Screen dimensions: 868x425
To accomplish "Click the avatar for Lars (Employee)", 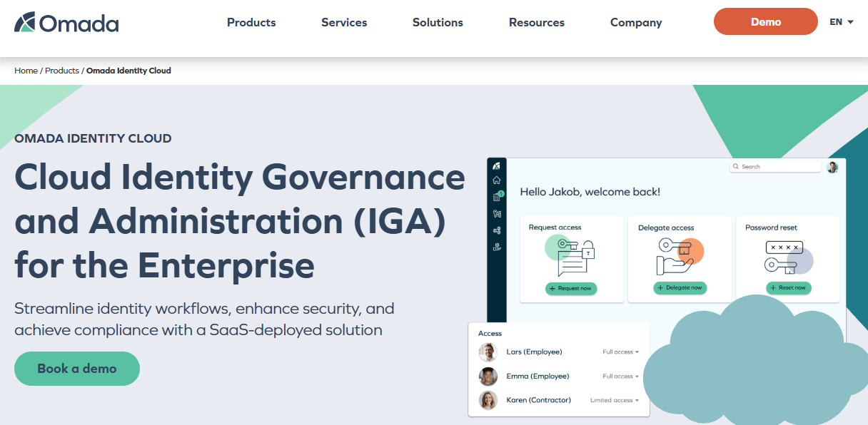I will click(x=488, y=352).
